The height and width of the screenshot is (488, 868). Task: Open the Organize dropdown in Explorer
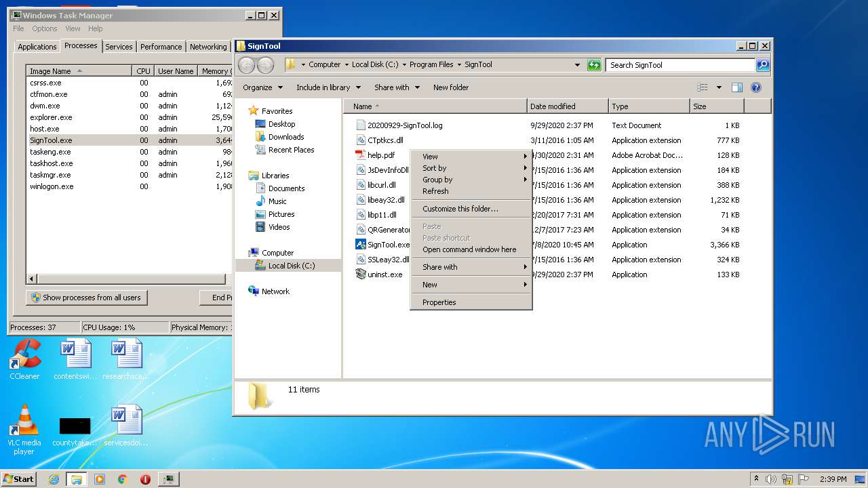(x=262, y=87)
